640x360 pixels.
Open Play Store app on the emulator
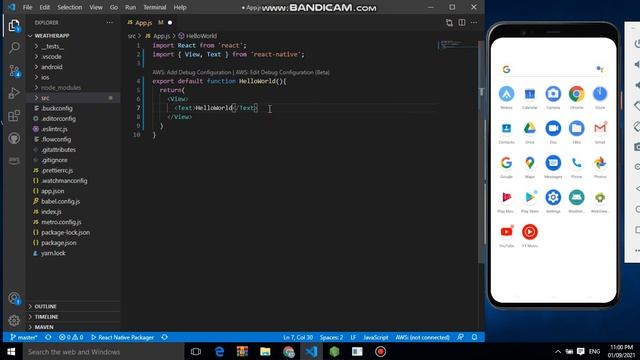[x=530, y=198]
